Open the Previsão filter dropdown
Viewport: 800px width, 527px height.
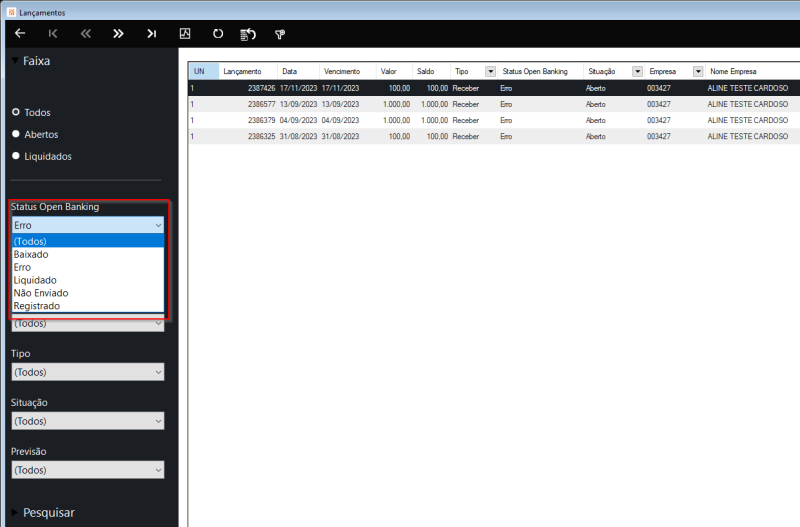click(x=88, y=470)
